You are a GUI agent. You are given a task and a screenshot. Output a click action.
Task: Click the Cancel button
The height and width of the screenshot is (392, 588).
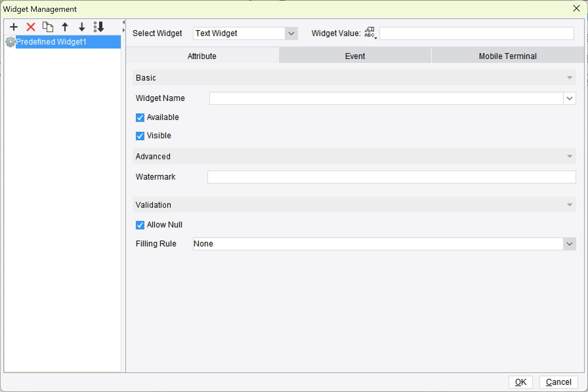pos(558,382)
